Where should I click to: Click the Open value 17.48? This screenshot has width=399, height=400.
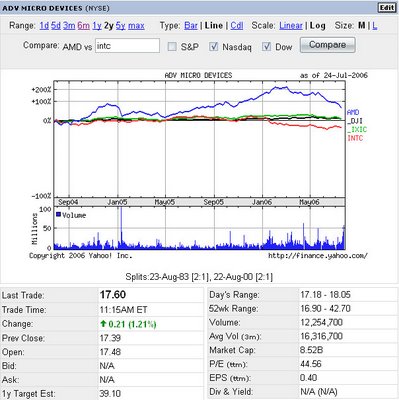[x=110, y=352]
